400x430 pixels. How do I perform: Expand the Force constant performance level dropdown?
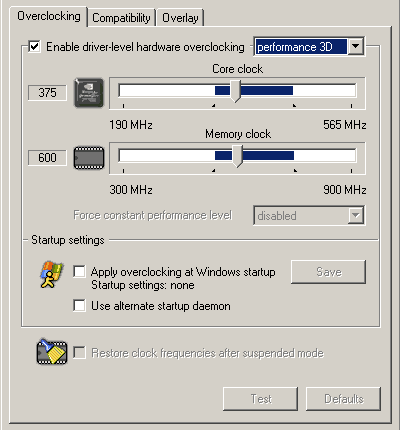click(x=356, y=215)
